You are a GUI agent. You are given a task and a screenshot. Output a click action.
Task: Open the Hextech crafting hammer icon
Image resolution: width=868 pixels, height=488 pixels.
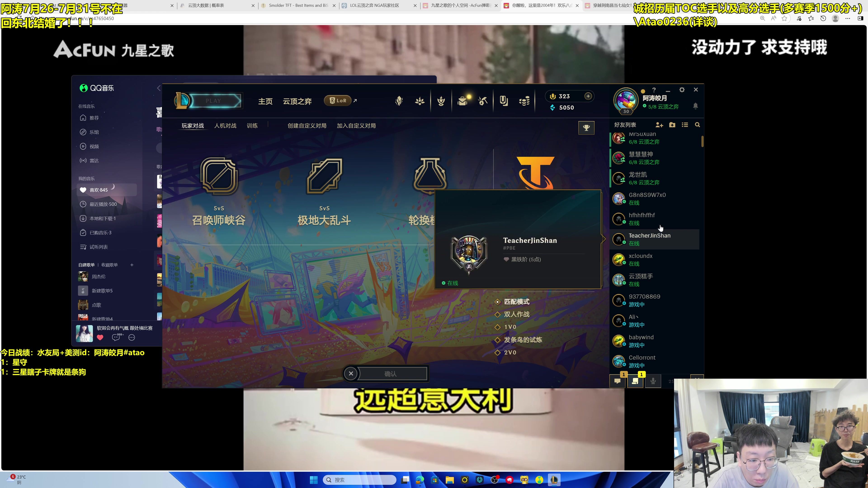tap(483, 101)
